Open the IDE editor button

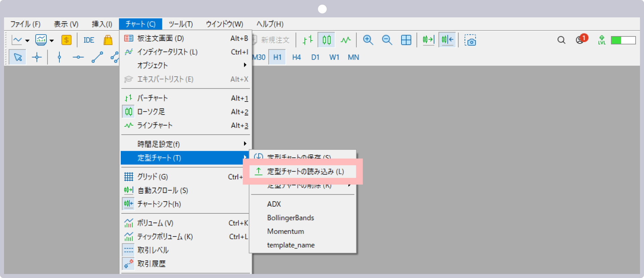click(x=89, y=40)
